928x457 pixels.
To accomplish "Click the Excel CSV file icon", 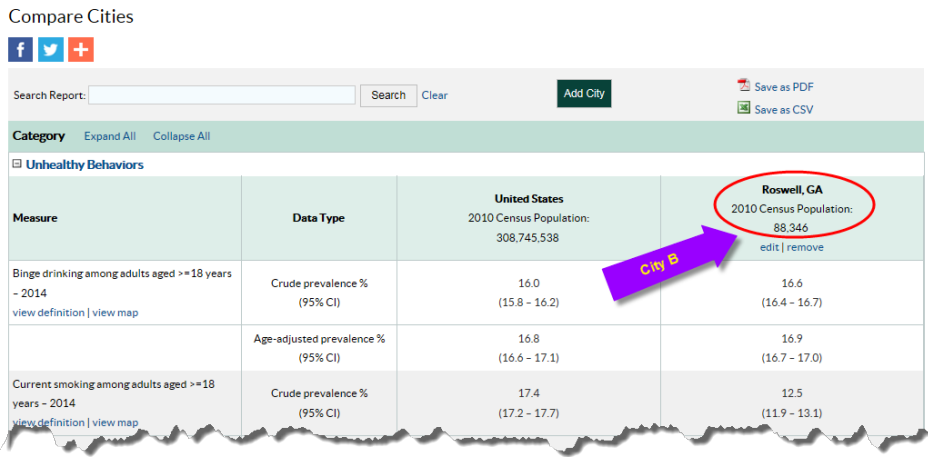I will (743, 108).
